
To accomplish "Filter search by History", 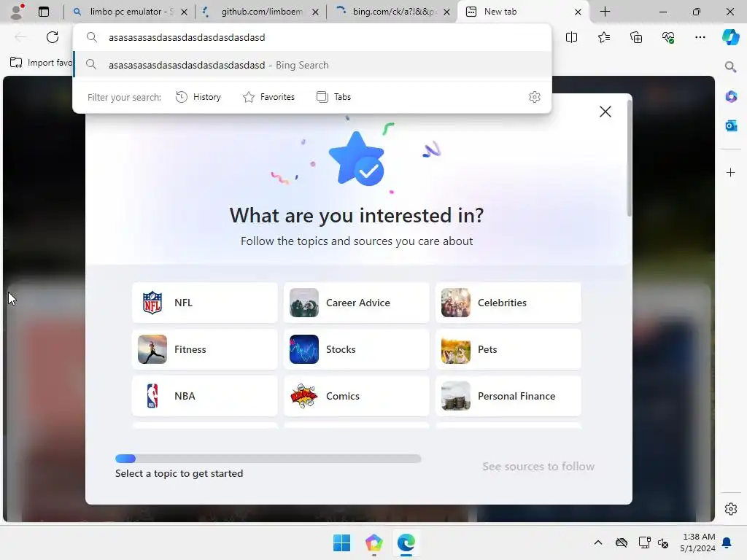I will (x=198, y=97).
